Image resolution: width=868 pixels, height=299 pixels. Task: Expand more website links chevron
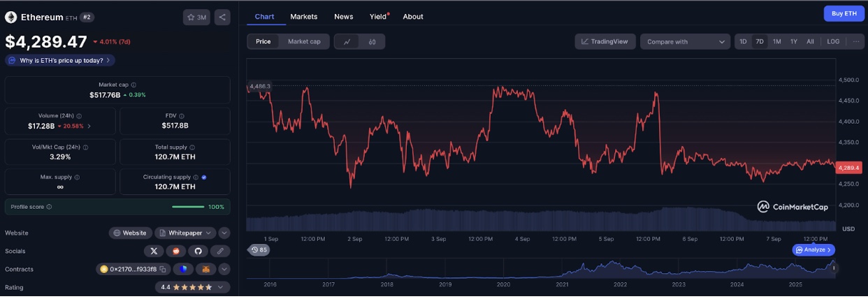[224, 233]
